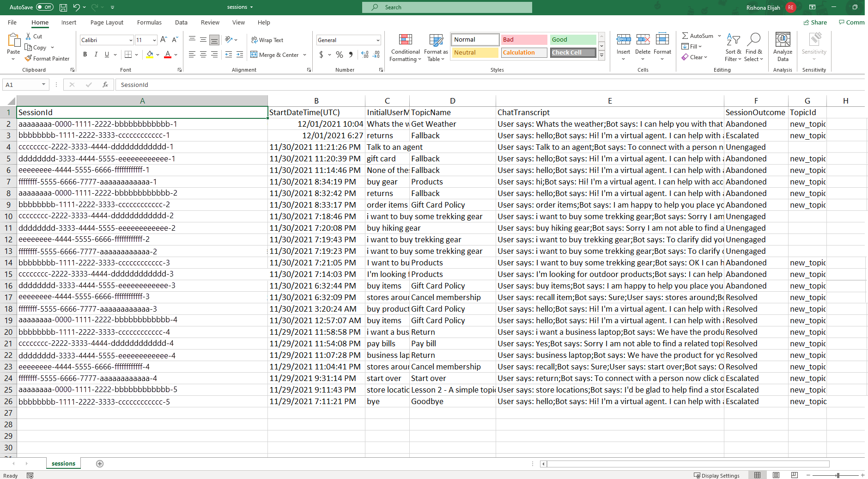Toggle Italic formatting

pos(96,55)
